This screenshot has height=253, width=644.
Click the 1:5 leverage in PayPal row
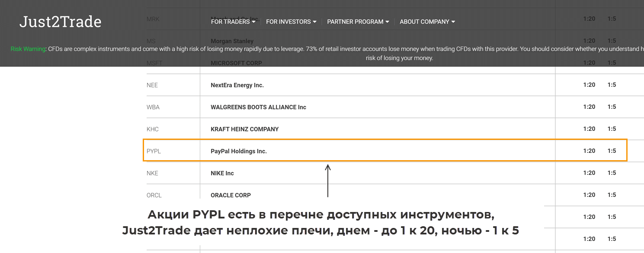click(612, 151)
